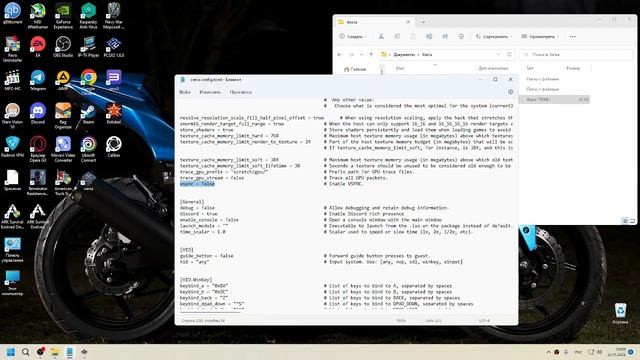The image size is (640, 360).
Task: Expand the Sort dropdown in Explorer
Action: pos(493,36)
